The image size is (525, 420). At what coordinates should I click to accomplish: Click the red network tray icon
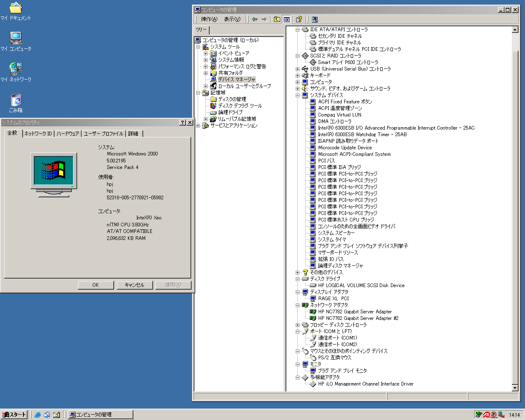[x=501, y=415]
